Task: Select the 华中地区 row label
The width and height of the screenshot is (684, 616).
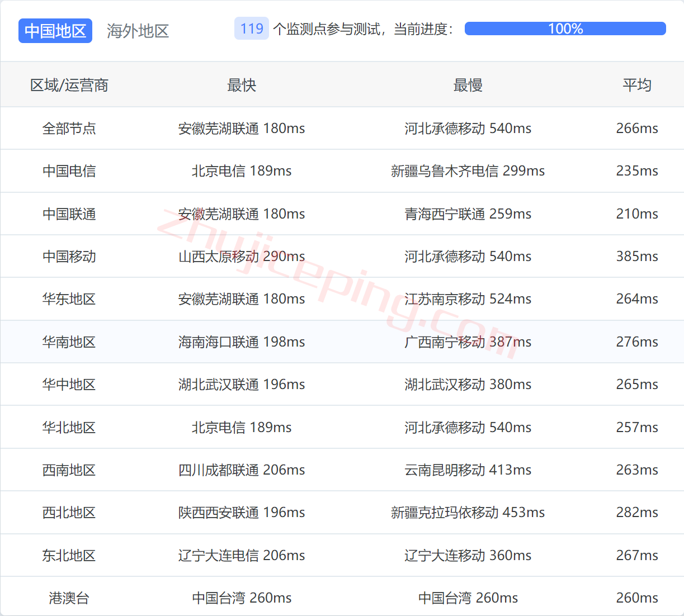Action: click(x=69, y=384)
